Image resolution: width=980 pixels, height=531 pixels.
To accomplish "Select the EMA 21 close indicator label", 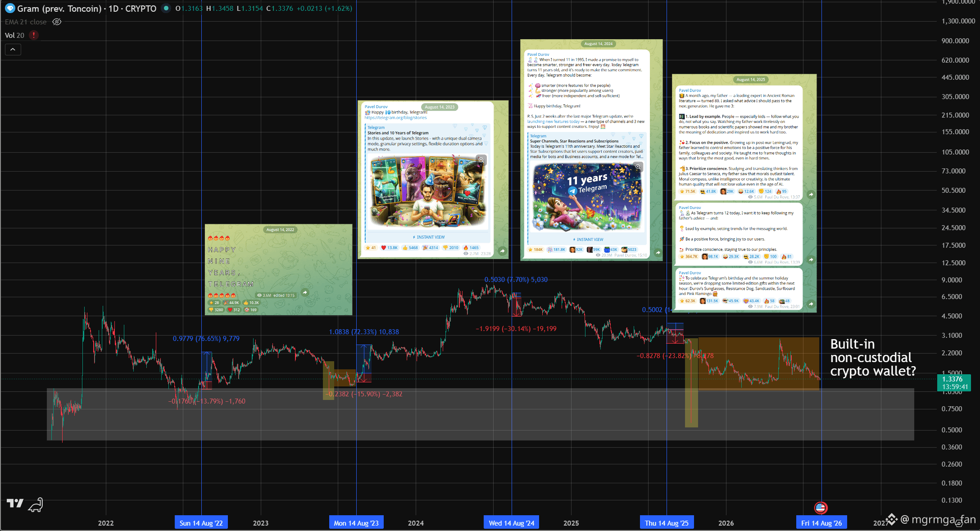I will (x=26, y=22).
